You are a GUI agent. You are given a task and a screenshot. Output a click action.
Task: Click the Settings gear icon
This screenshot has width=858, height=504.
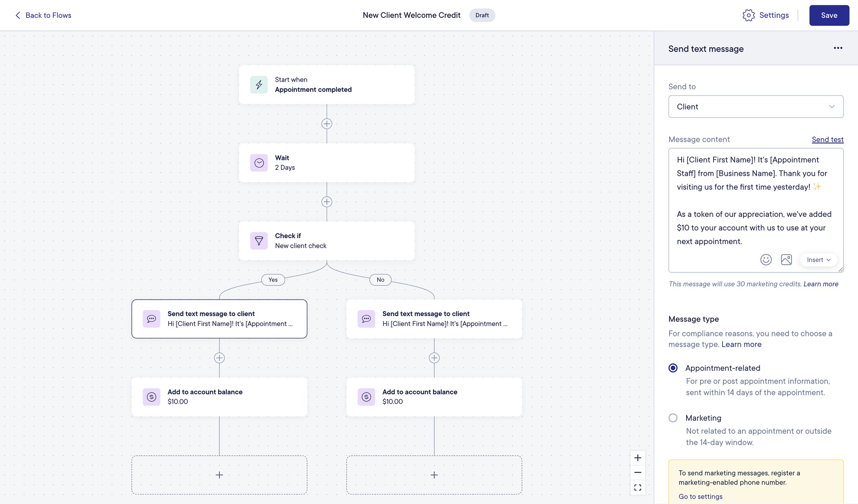point(749,15)
